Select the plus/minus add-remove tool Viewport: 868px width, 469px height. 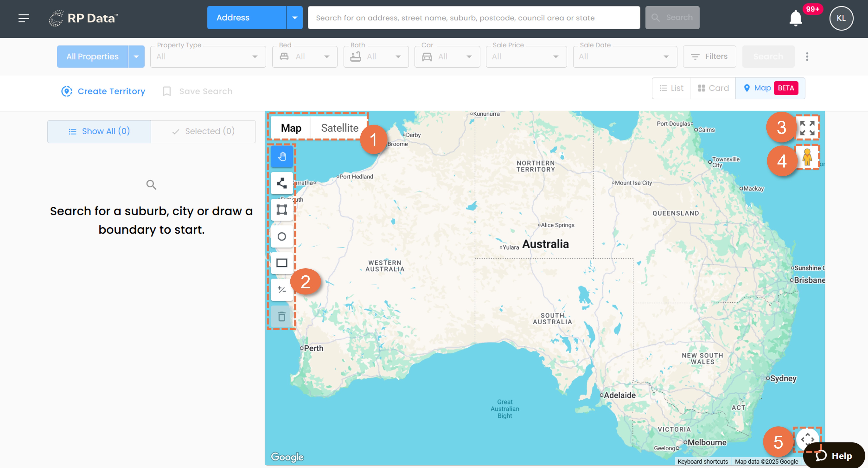pos(282,290)
